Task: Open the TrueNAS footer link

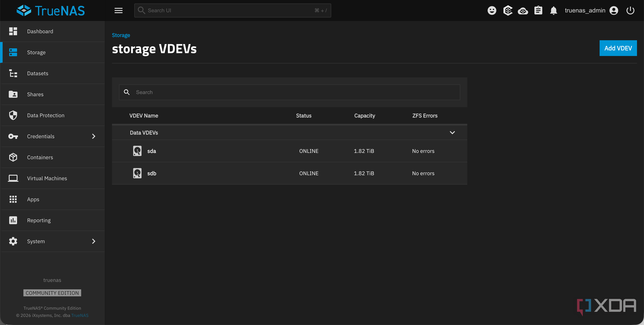Action: pyautogui.click(x=80, y=316)
